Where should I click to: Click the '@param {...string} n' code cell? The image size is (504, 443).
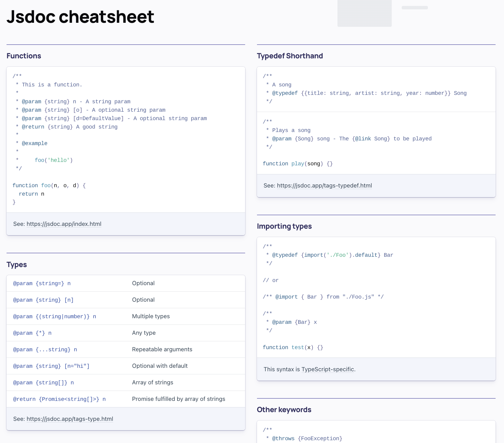click(45, 349)
